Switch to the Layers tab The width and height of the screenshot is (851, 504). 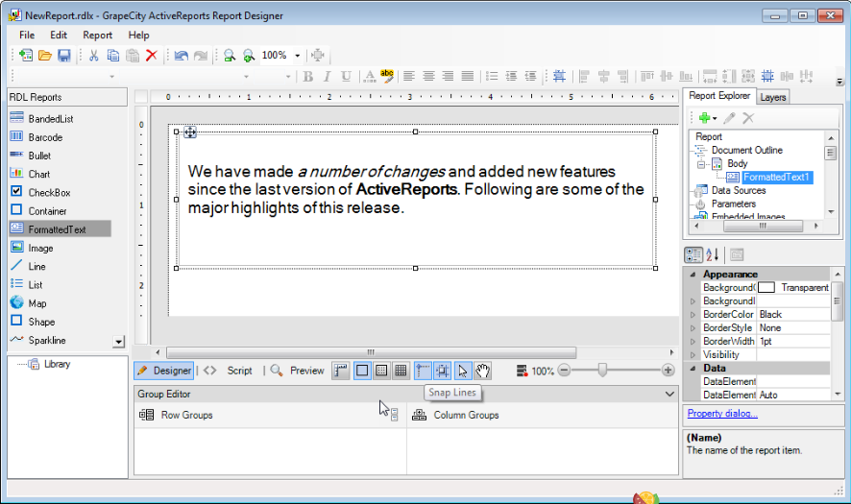pyautogui.click(x=773, y=97)
